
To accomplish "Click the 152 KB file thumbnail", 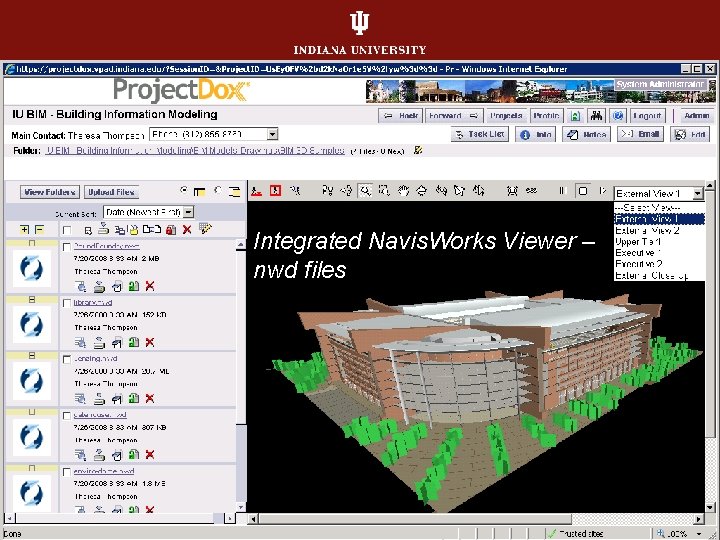I will coord(32,324).
